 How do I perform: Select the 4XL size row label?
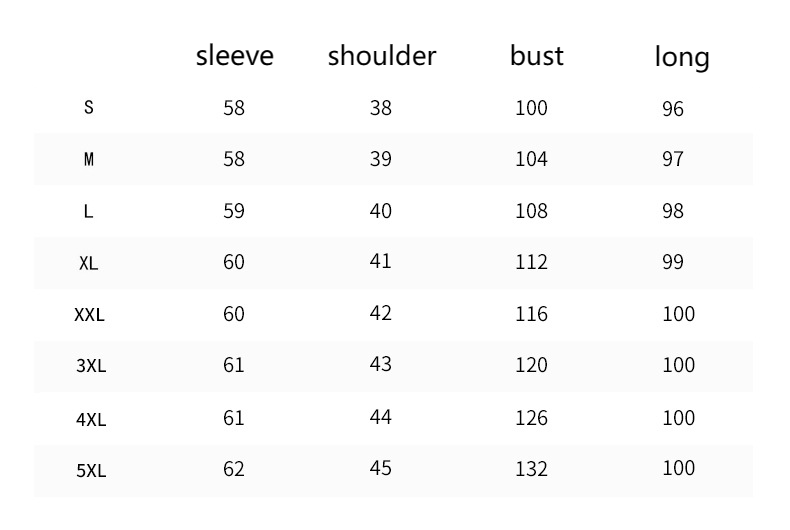pyautogui.click(x=90, y=419)
